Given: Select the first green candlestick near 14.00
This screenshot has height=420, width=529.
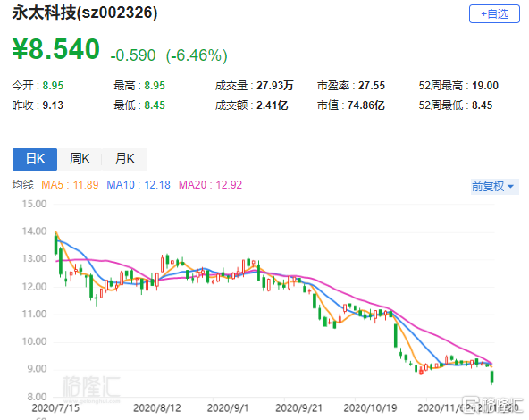Looking at the screenshot, I should tap(55, 244).
